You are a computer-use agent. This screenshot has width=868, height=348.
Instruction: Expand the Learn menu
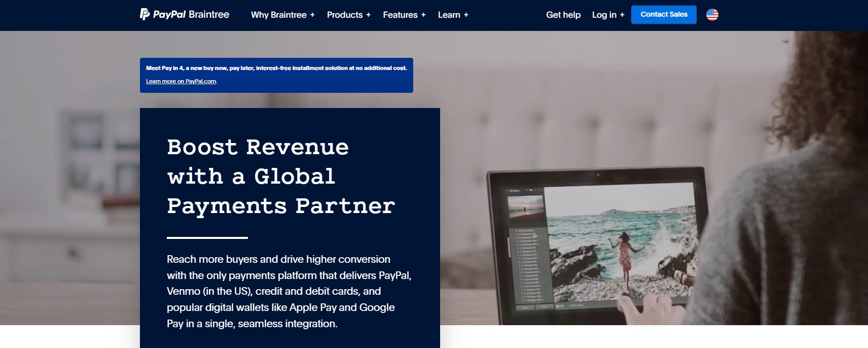pyautogui.click(x=453, y=15)
